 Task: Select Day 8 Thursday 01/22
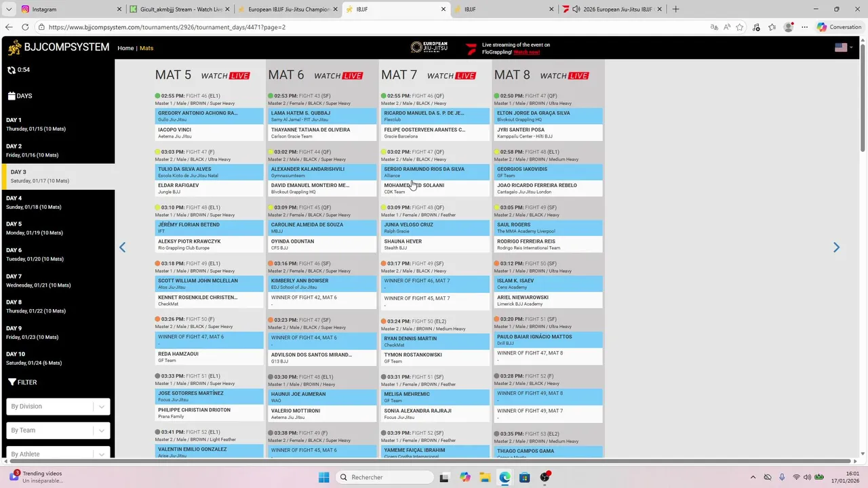click(58, 306)
